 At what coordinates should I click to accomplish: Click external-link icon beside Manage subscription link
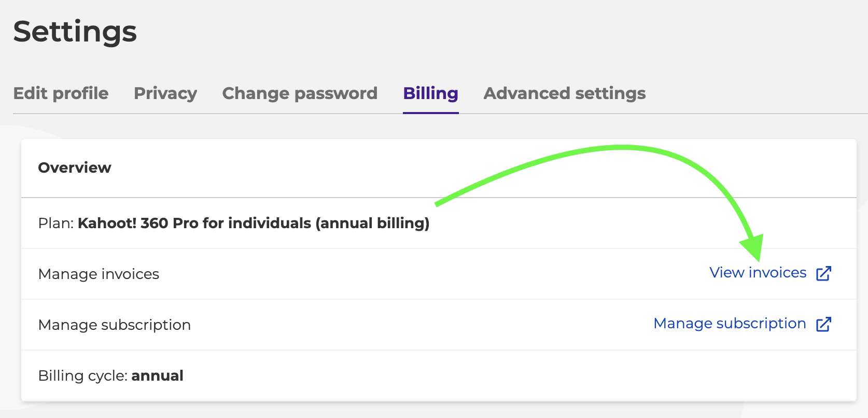pyautogui.click(x=823, y=324)
